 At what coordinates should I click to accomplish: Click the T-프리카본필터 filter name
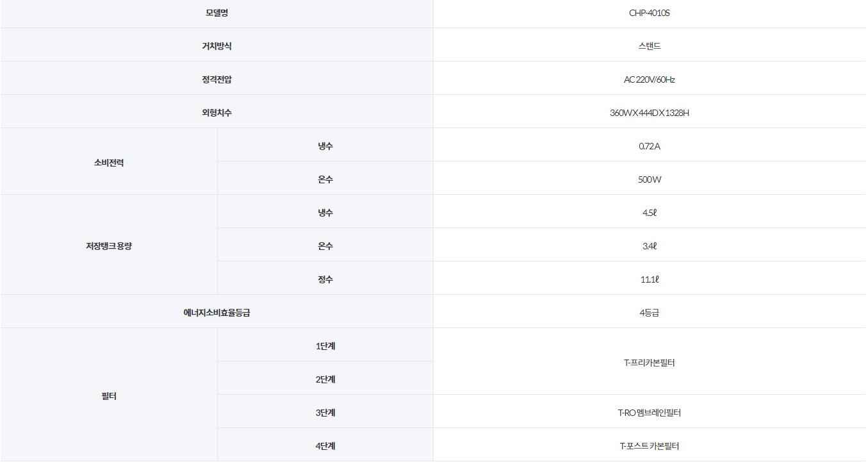[x=649, y=363]
